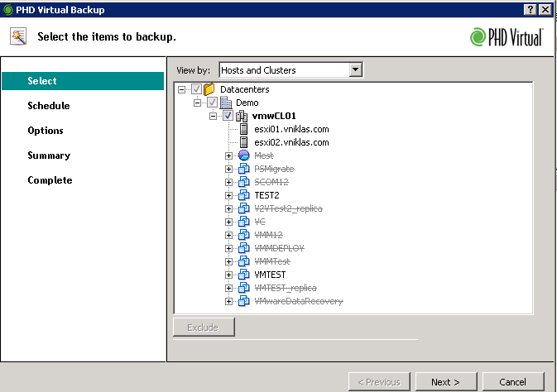Click the vmwCL01 cluster icon
Screen dimensions: 557x392
242,116
